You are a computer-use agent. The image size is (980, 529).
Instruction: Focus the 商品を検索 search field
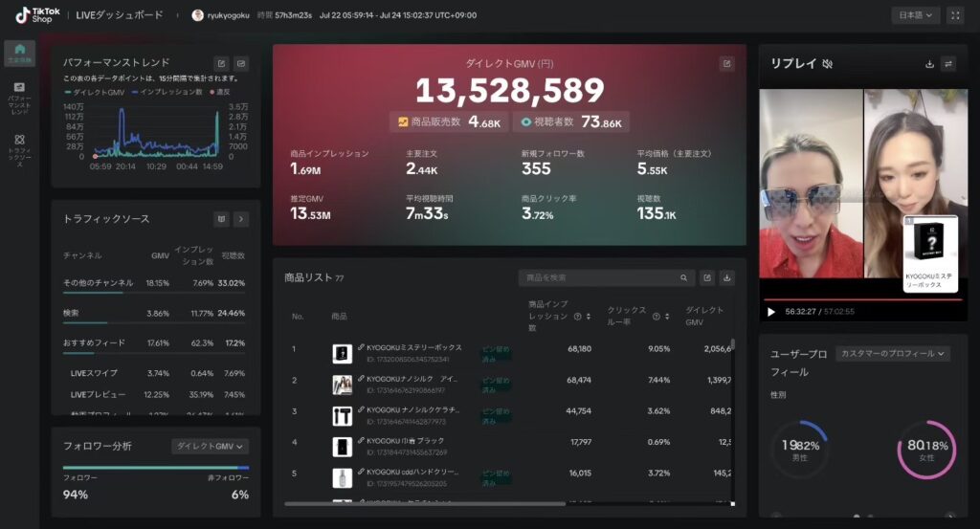click(x=606, y=278)
